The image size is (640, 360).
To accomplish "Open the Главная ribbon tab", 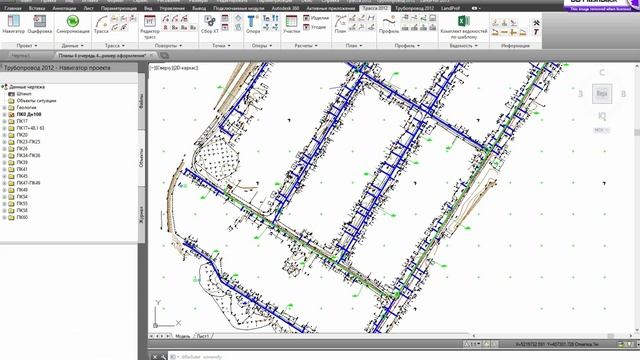I will click(13, 8).
